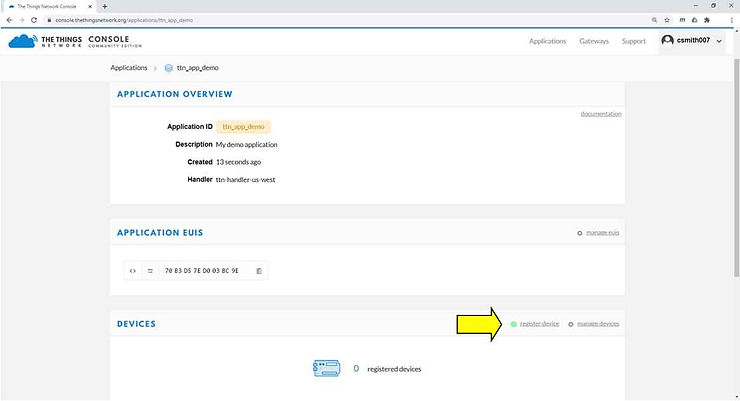Switch EUI byte order using swap icon
Image resolution: width=740 pixels, height=401 pixels.
click(150, 271)
